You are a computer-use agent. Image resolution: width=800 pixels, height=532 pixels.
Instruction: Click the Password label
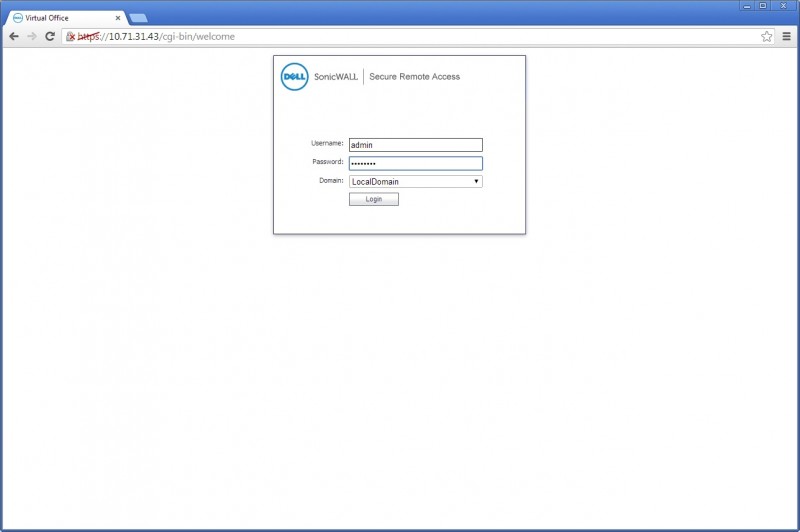[x=328, y=162]
